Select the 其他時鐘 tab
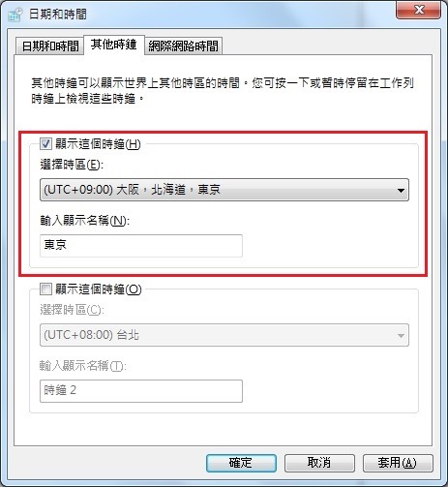This screenshot has width=448, height=487. tap(114, 45)
